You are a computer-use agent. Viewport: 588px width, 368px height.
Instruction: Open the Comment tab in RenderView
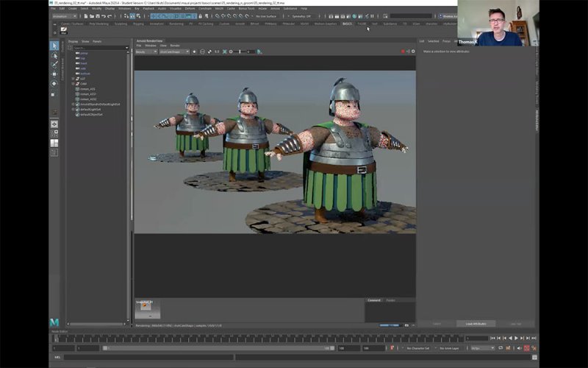click(x=374, y=300)
